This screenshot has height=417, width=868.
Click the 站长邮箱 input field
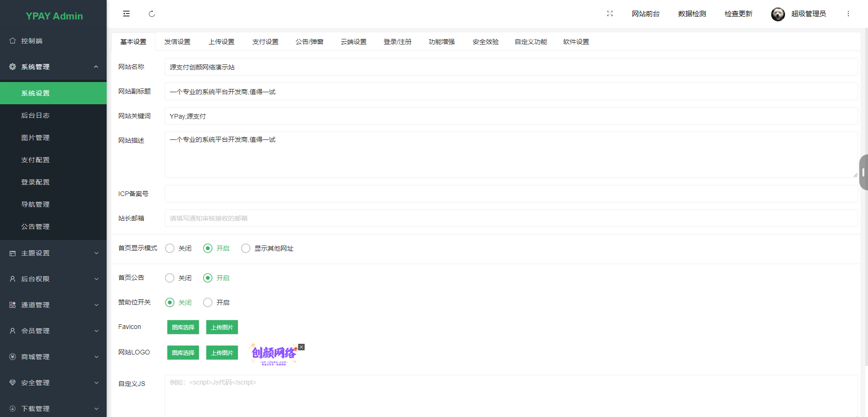[511, 218]
